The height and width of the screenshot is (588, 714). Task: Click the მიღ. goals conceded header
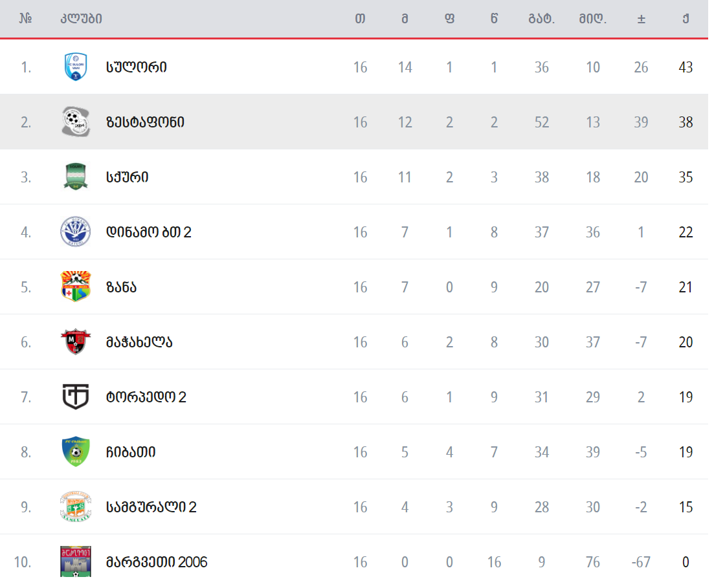click(593, 19)
